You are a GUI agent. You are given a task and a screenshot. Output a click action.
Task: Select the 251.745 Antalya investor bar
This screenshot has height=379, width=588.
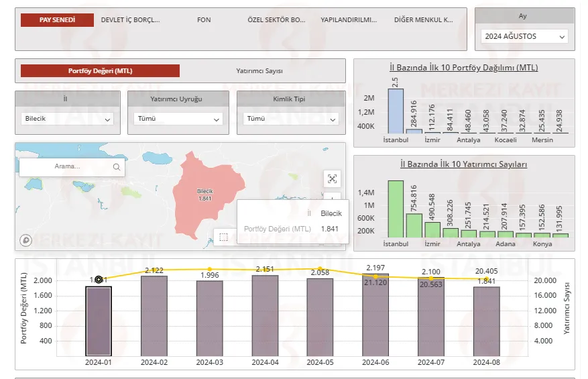(469, 233)
